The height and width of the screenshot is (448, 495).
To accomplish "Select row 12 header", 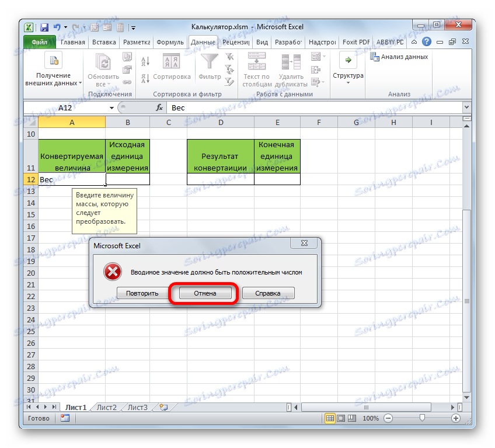I will 31,179.
